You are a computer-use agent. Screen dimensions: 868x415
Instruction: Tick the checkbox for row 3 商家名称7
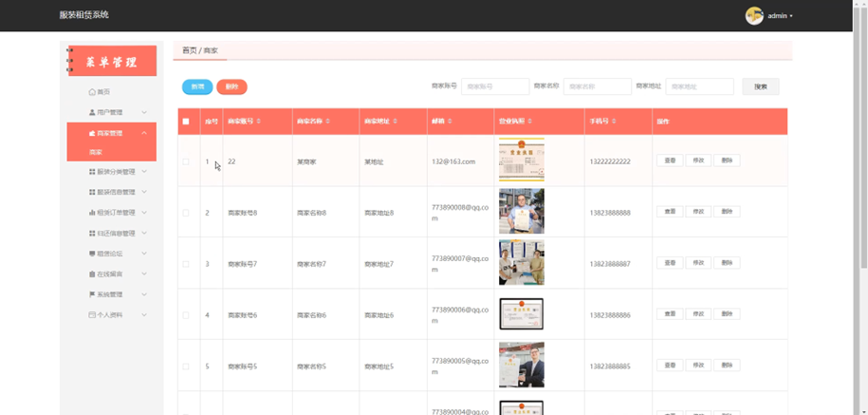[186, 264]
